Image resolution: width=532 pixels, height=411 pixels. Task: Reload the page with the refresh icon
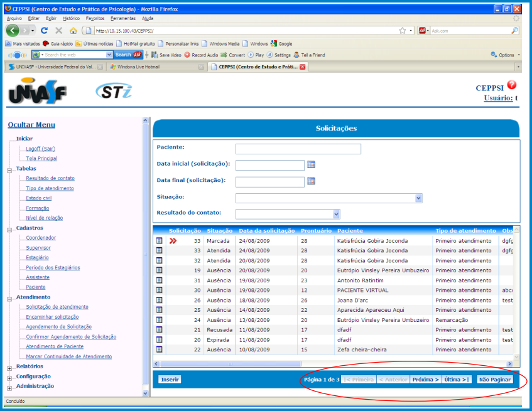tap(44, 31)
